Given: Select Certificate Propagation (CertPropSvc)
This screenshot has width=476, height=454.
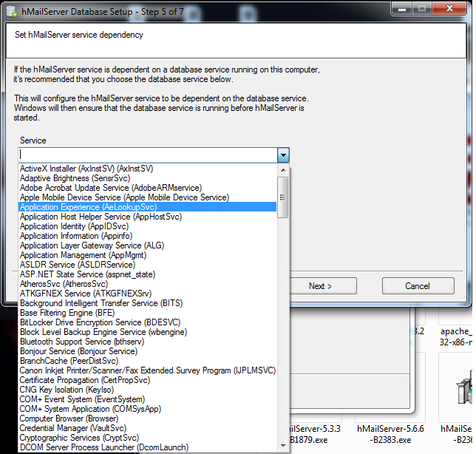Looking at the screenshot, I should [148, 380].
